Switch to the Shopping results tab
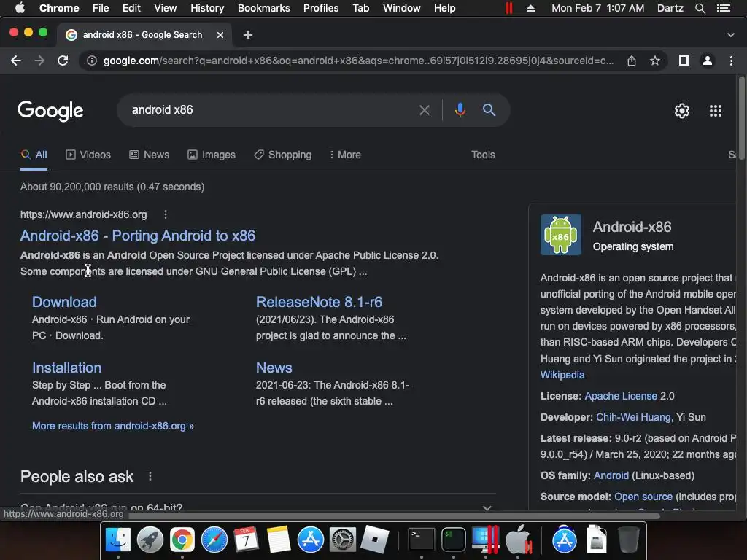This screenshot has width=747, height=560. point(282,155)
